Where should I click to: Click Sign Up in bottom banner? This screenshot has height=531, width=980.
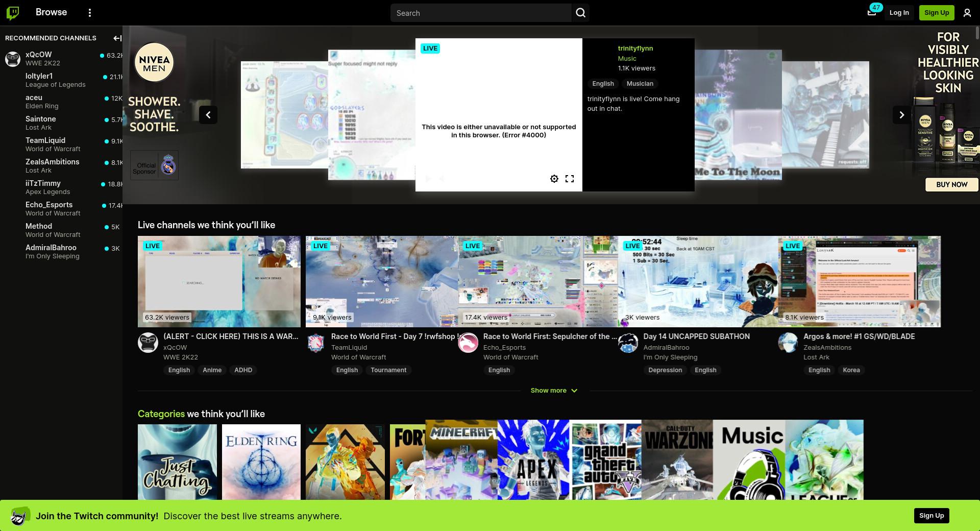point(932,516)
